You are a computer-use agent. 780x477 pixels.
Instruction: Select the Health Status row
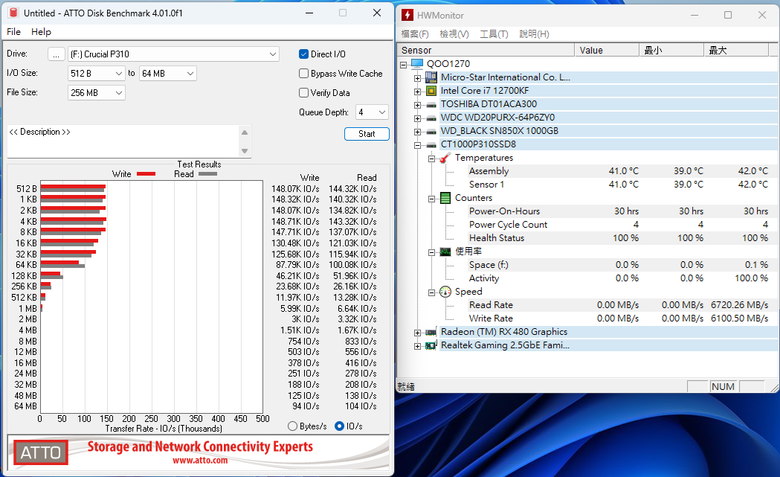618,238
